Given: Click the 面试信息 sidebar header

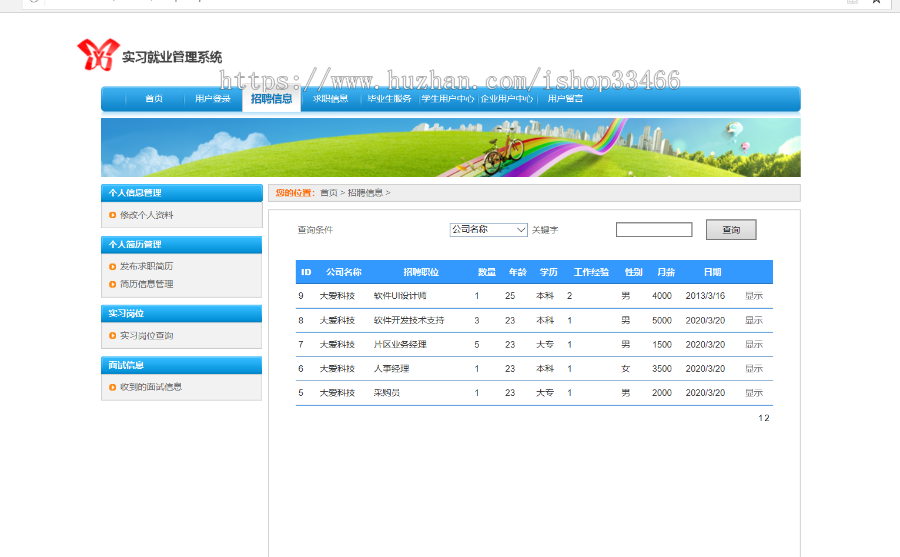Looking at the screenshot, I should [181, 365].
